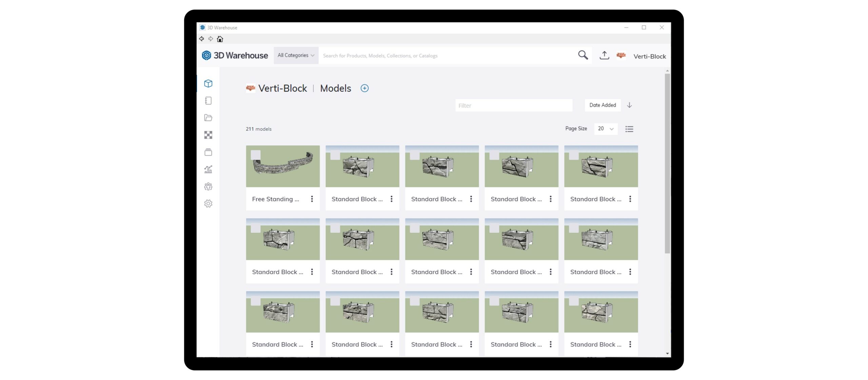
Task: Open three-dot menu of first row's second card
Action: (392, 199)
